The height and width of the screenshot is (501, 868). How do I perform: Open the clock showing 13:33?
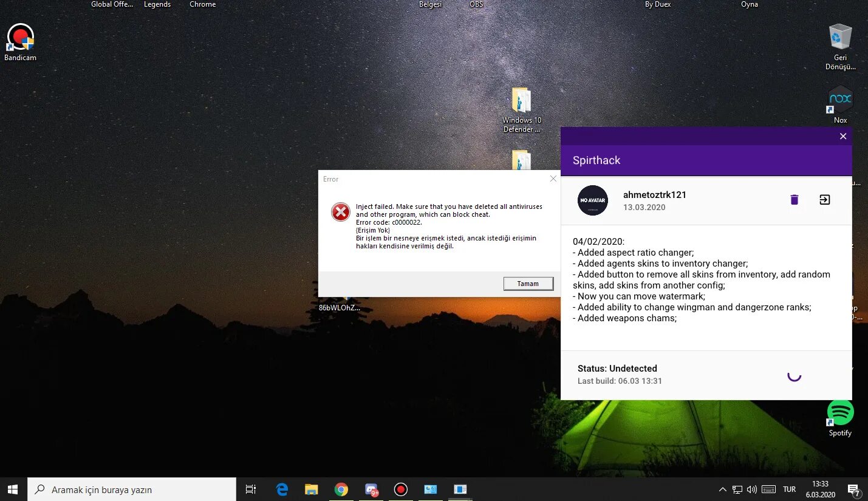(x=821, y=489)
